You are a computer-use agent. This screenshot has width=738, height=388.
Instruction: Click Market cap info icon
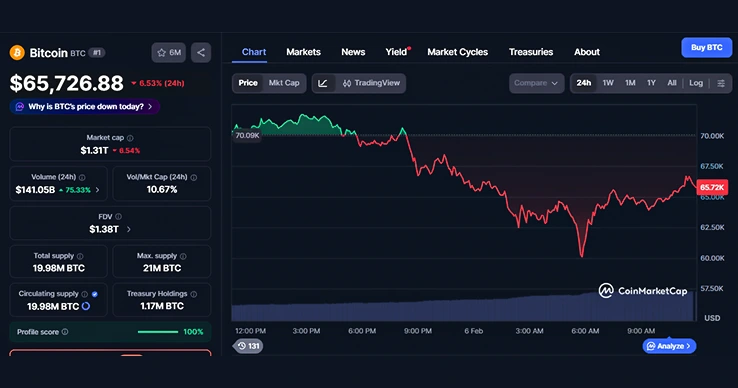130,138
